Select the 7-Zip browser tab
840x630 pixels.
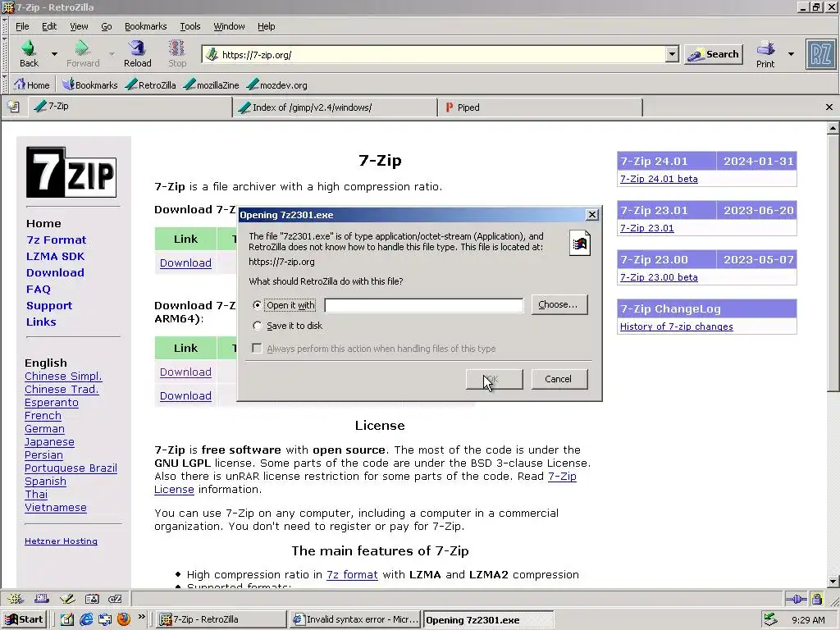[x=130, y=107]
